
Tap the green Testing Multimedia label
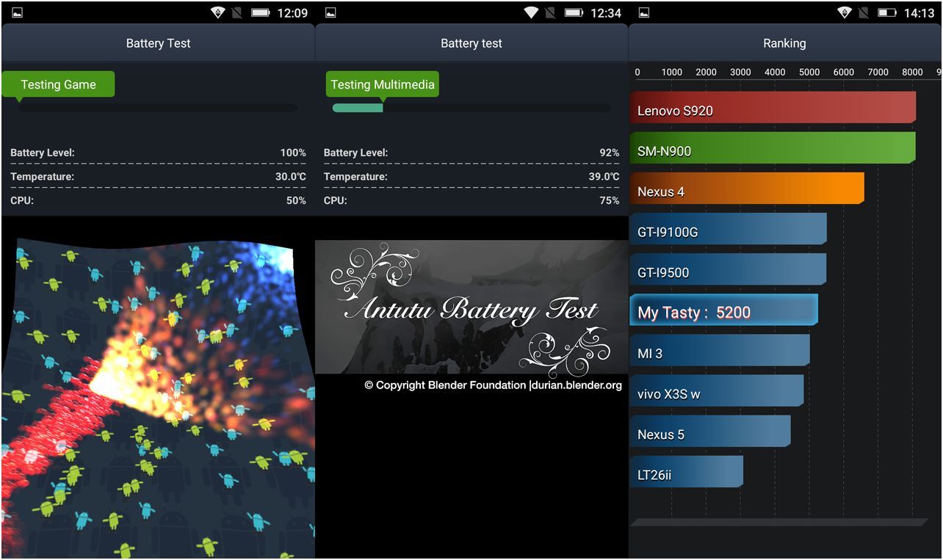pyautogui.click(x=382, y=84)
